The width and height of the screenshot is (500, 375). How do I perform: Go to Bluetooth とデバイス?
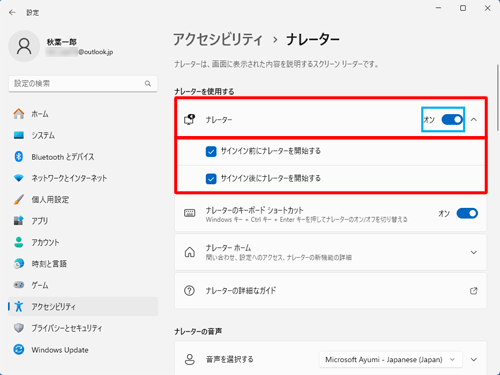point(83,156)
